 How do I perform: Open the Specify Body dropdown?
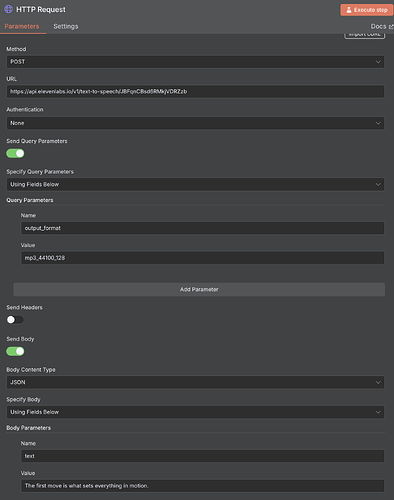point(195,412)
